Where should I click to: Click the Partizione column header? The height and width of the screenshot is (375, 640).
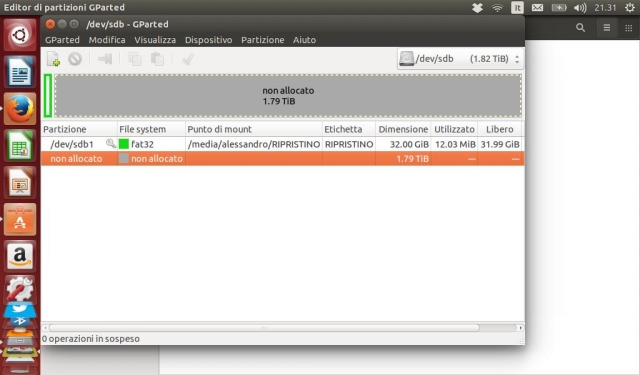(x=79, y=129)
